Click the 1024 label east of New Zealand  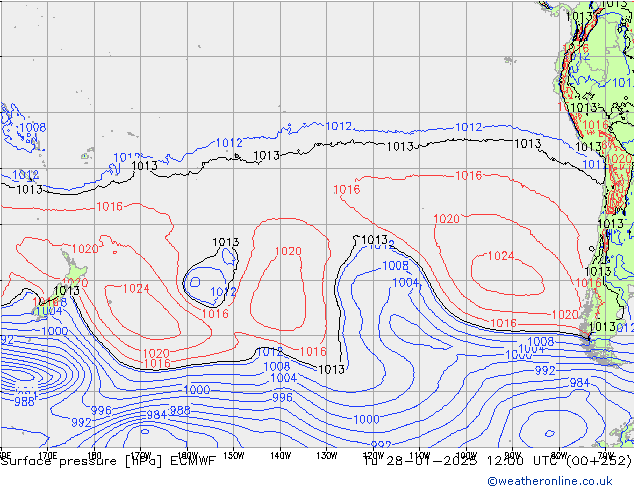point(136,289)
